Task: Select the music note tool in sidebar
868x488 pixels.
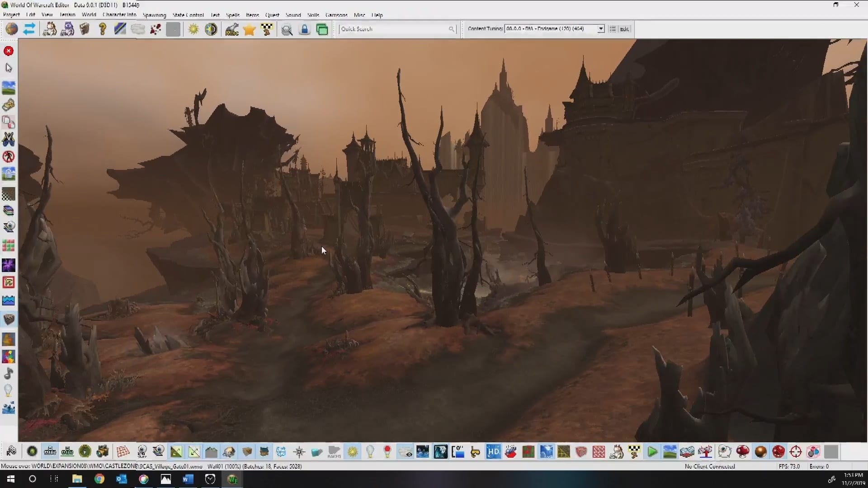Action: (x=8, y=374)
